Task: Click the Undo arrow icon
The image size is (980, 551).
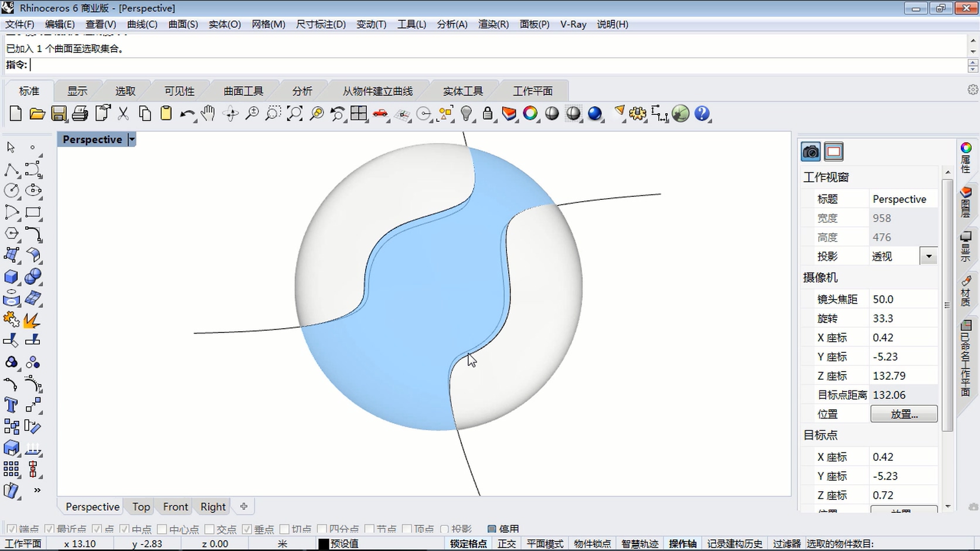Action: tap(187, 114)
